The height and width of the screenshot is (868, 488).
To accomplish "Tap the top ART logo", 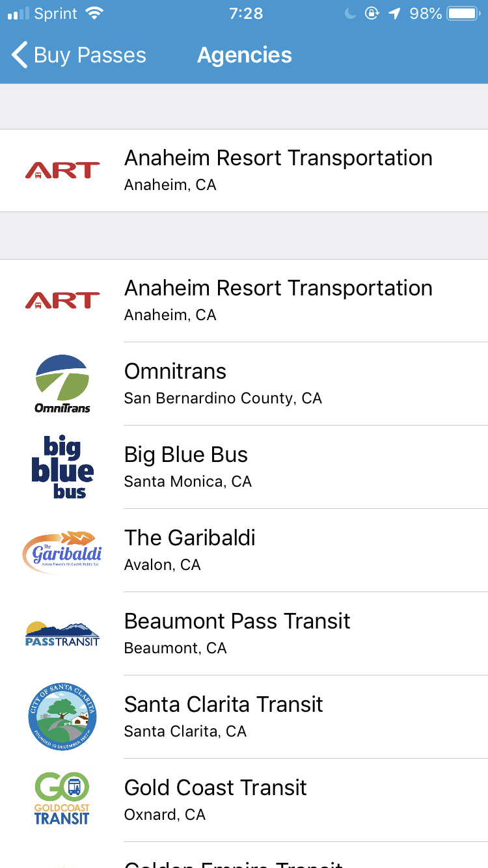I will (62, 170).
